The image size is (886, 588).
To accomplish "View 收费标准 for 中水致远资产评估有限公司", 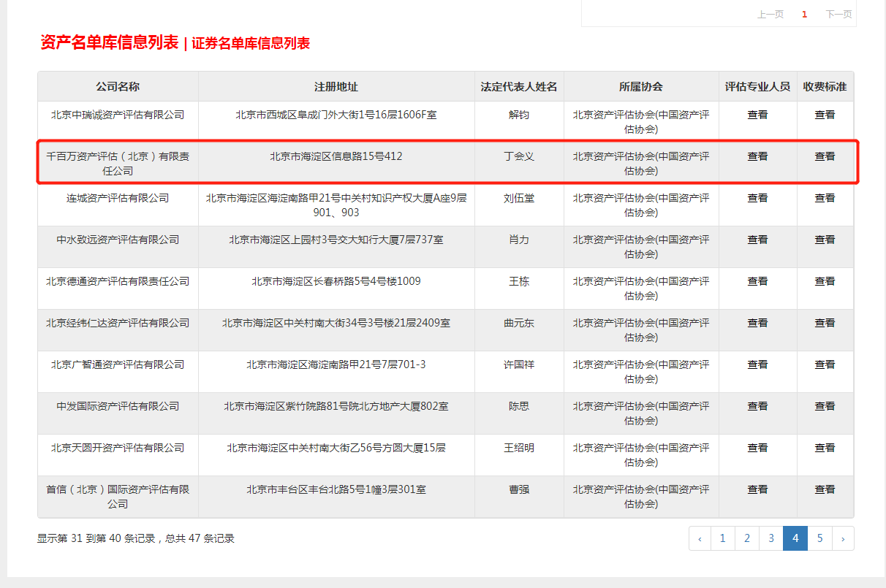I will click(x=825, y=240).
